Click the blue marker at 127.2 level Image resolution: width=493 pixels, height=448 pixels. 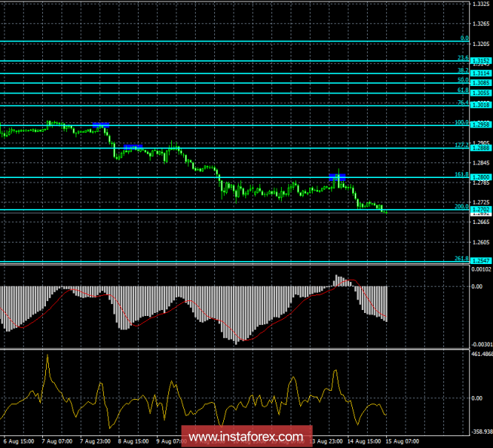[133, 147]
